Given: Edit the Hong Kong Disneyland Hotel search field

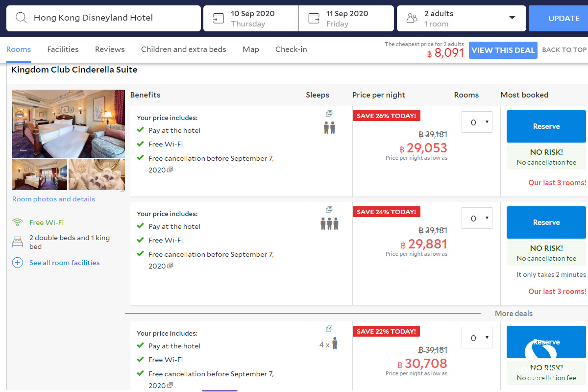Looking at the screenshot, I should point(103,18).
